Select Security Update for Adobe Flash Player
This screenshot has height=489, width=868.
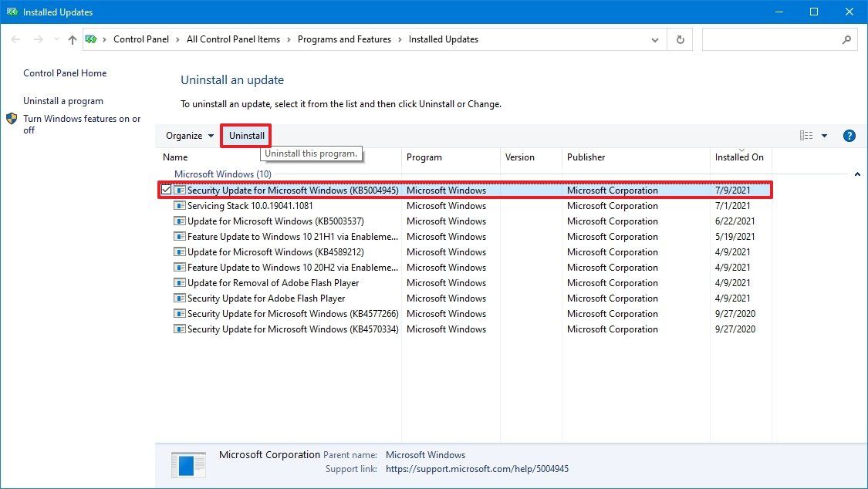tap(464, 298)
